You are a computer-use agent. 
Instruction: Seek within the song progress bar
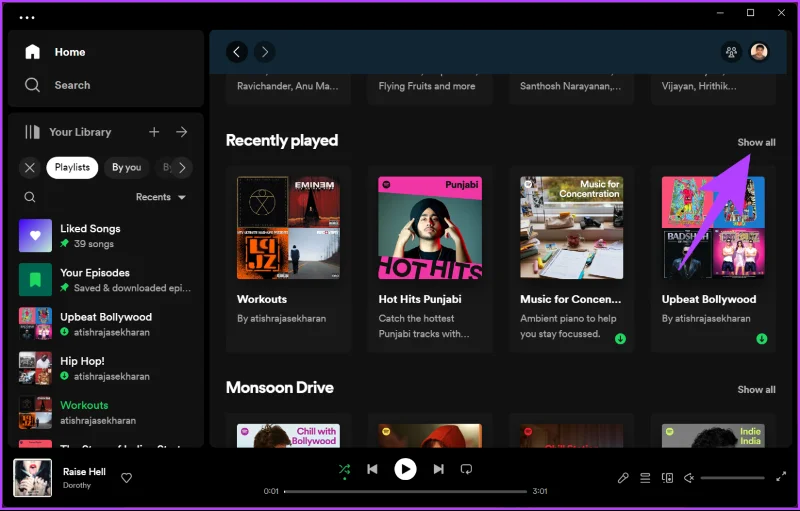405,492
